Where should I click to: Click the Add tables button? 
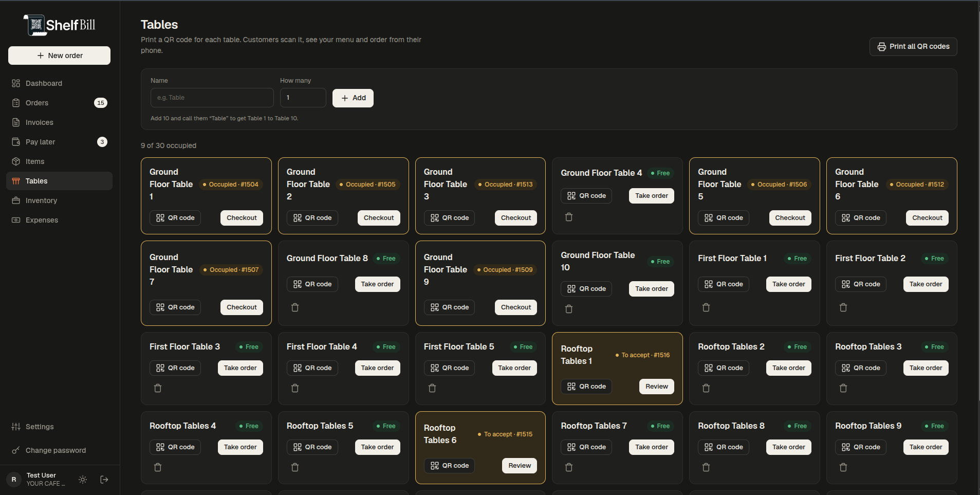pos(353,98)
